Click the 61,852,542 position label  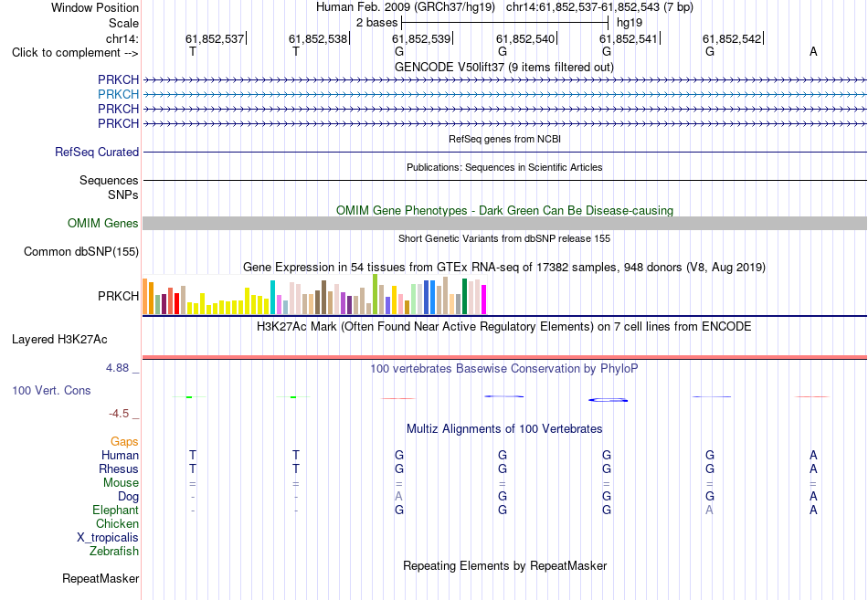(x=732, y=38)
